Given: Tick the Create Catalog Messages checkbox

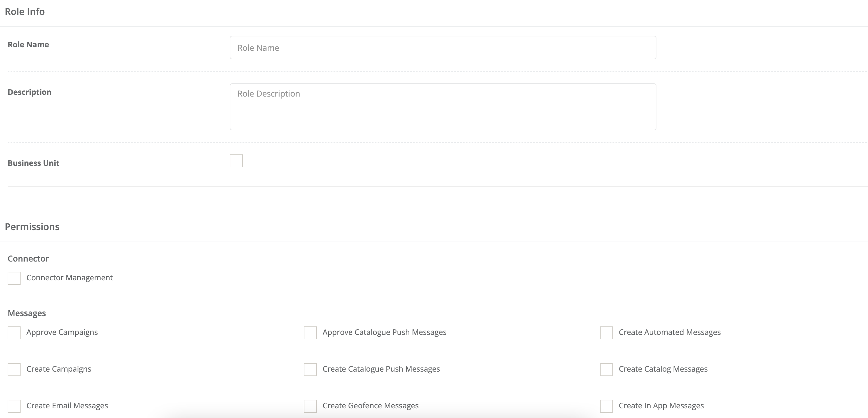Looking at the screenshot, I should pos(606,369).
